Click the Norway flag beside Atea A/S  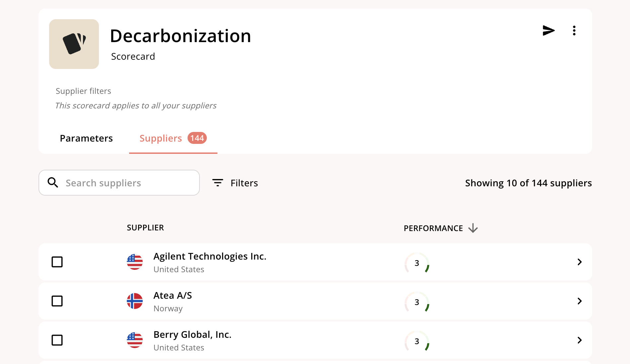(x=135, y=301)
